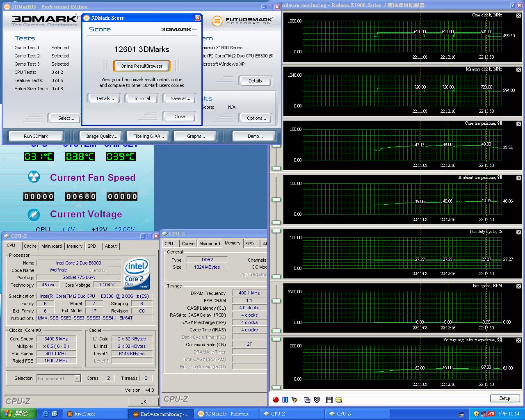The height and width of the screenshot is (420, 525).
Task: Click the divider handle below the Ambient temperature graph
Action: coord(276,222)
